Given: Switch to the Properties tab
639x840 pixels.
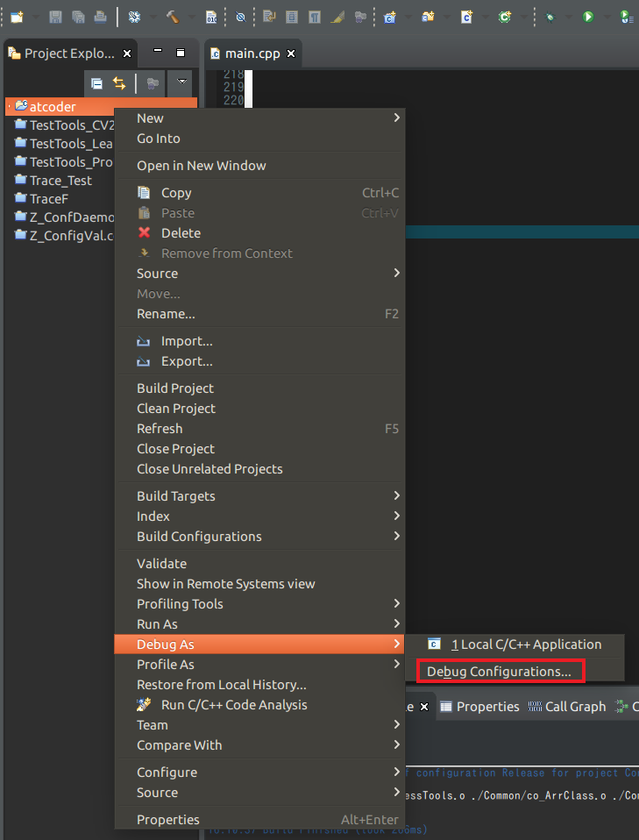Looking at the screenshot, I should pos(488,706).
